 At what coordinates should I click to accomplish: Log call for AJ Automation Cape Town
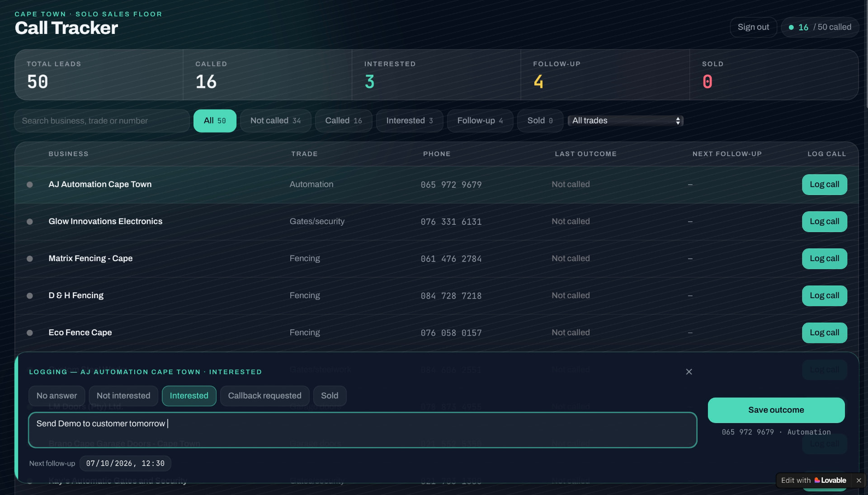(x=824, y=185)
